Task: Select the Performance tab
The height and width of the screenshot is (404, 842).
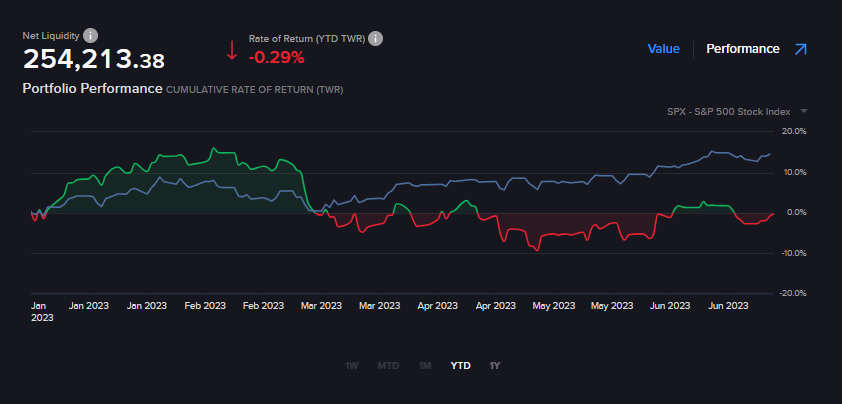Action: 742,49
